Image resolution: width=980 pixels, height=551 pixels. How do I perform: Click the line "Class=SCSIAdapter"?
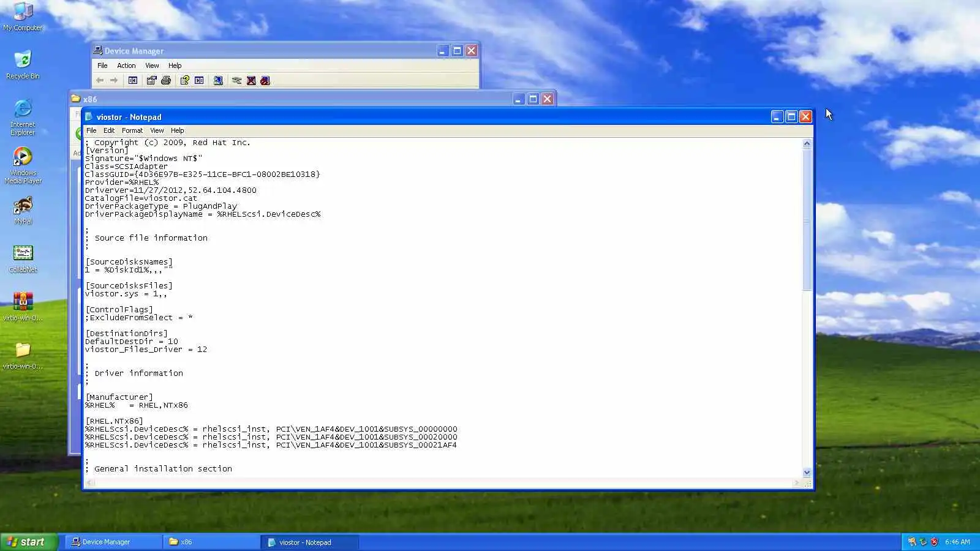(x=126, y=167)
